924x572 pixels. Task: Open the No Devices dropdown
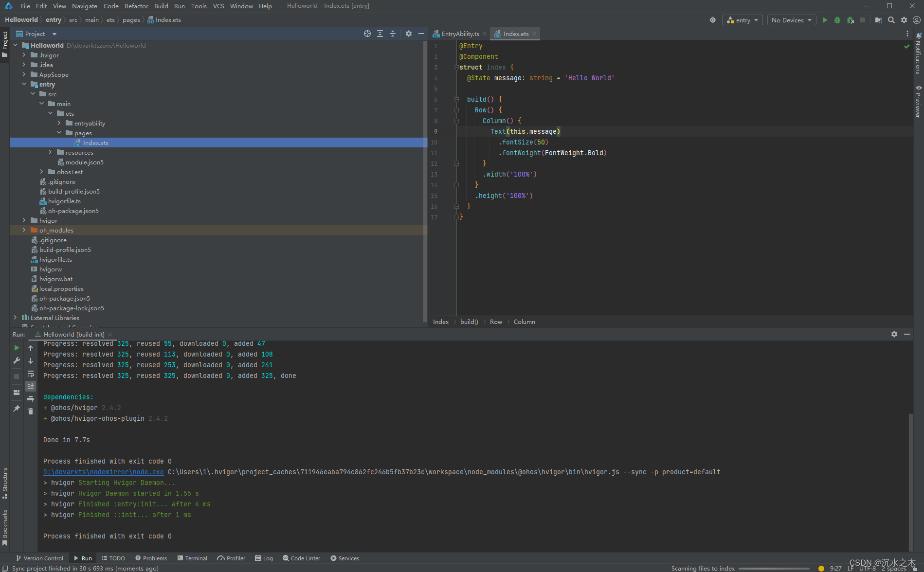[792, 20]
